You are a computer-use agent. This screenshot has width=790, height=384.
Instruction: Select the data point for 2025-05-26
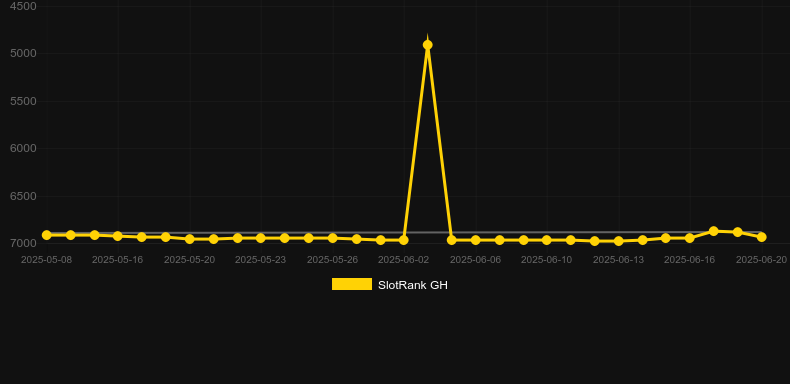pos(333,238)
